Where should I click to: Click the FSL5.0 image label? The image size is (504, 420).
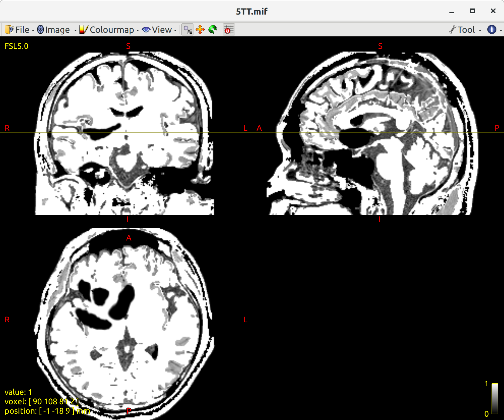[17, 46]
